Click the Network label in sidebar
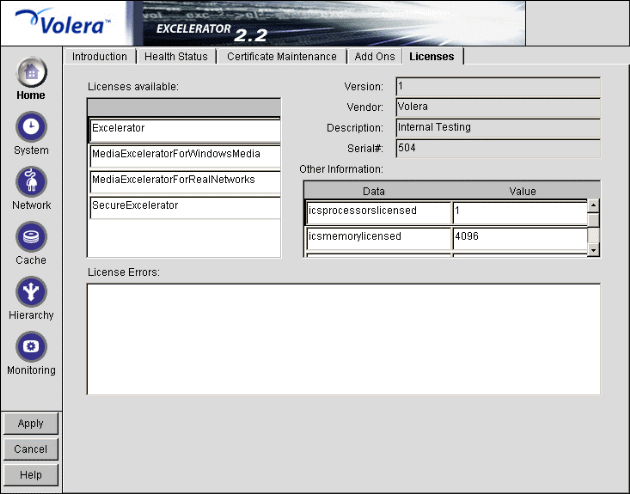This screenshot has width=630, height=494. click(31, 205)
